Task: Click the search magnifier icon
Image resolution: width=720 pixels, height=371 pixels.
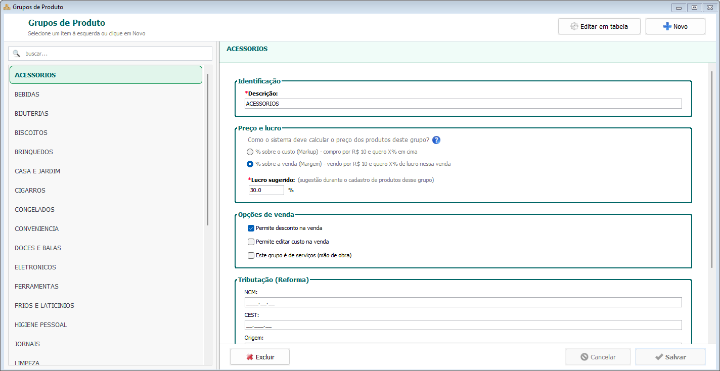Action: [x=17, y=54]
